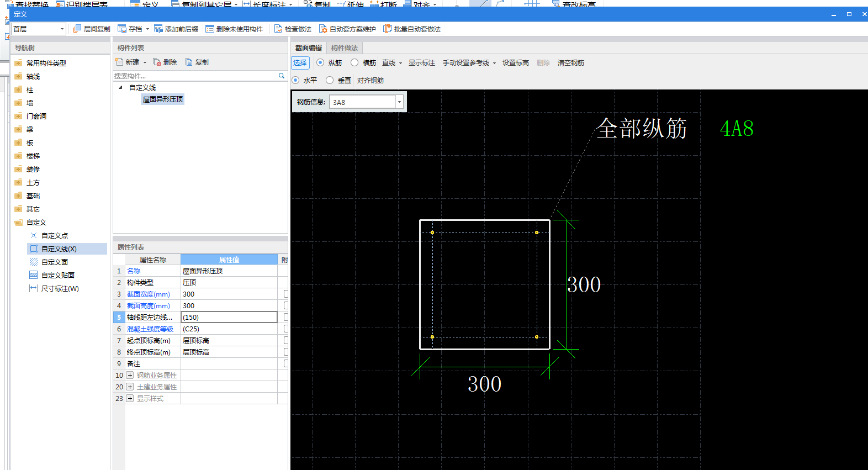
Task: Open the 板 folder icon
Action: tap(18, 142)
